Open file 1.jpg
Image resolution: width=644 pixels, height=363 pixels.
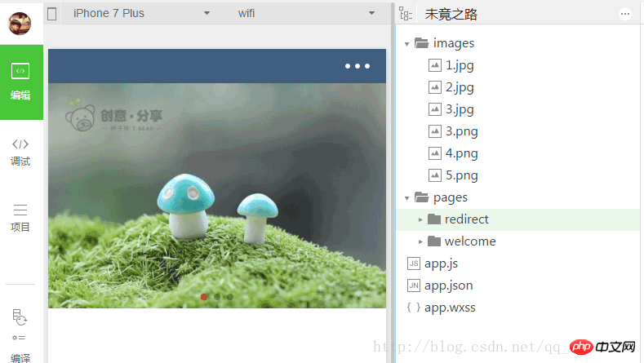(x=460, y=65)
